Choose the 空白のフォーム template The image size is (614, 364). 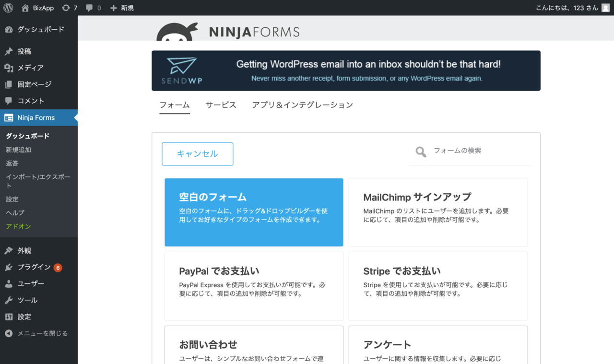254,212
